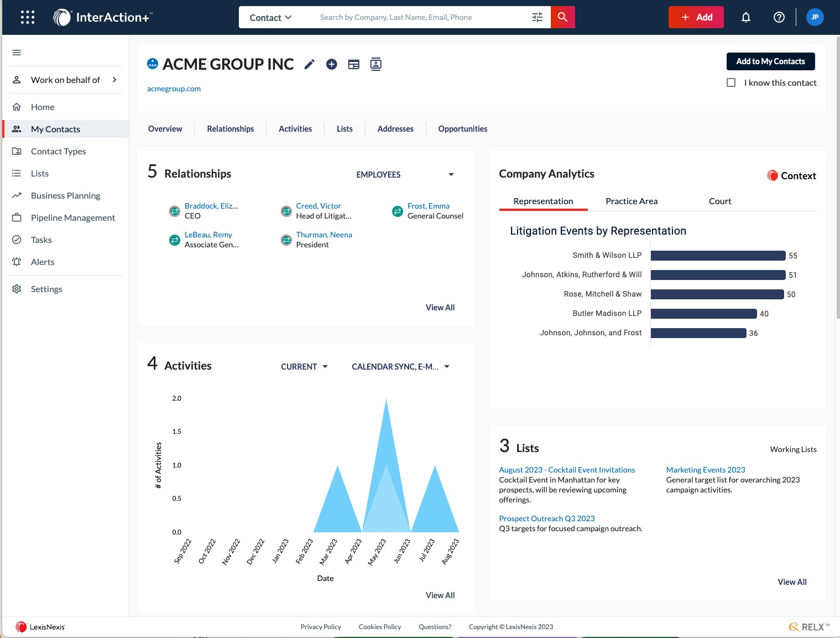Collapse the sidebar with hamburger icon
840x638 pixels.
click(x=17, y=53)
